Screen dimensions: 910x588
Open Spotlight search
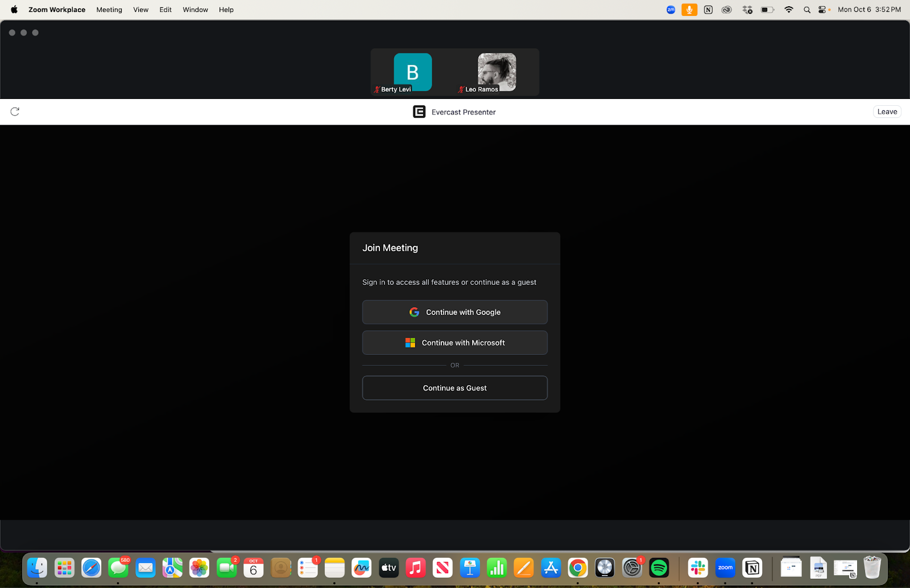807,10
